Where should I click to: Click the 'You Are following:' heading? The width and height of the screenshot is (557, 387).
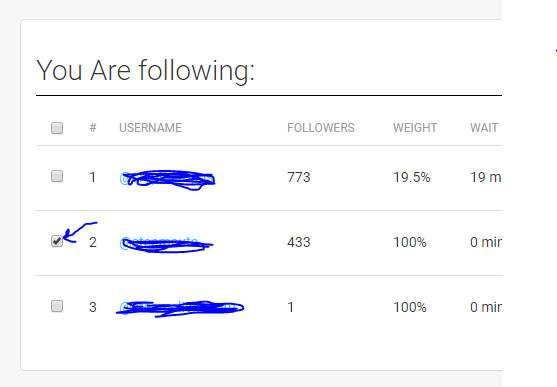pos(146,70)
